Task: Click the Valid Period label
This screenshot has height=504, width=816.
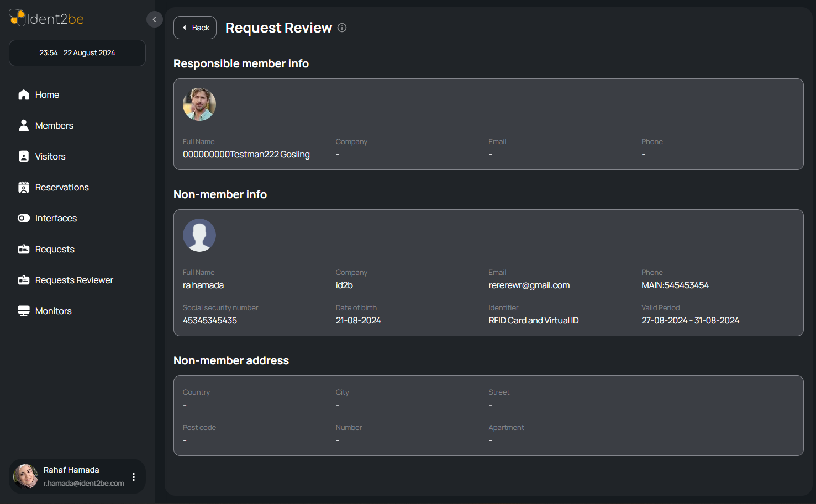Action: tap(661, 307)
